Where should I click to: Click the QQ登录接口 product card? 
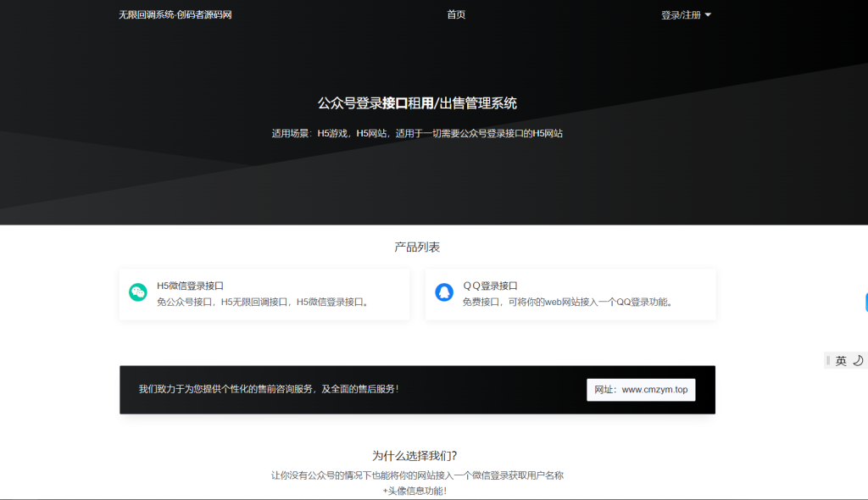coord(570,294)
